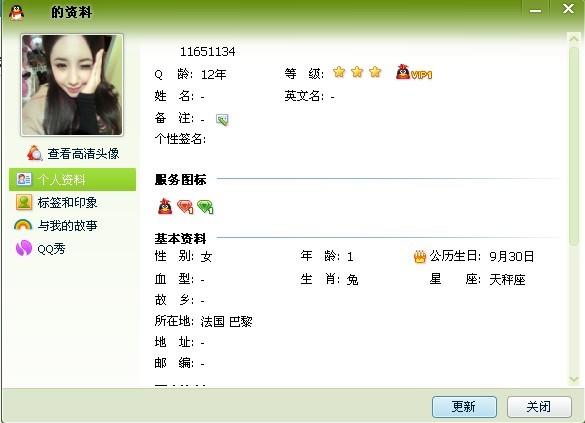Click the 更新 button
This screenshot has width=585, height=423.
click(464, 407)
